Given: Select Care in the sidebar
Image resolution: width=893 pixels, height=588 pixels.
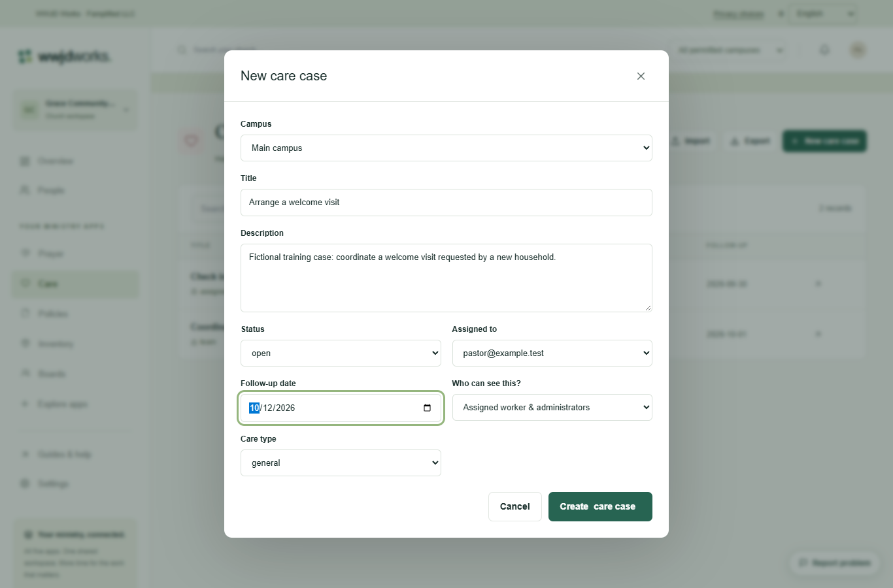Looking at the screenshot, I should [x=75, y=284].
